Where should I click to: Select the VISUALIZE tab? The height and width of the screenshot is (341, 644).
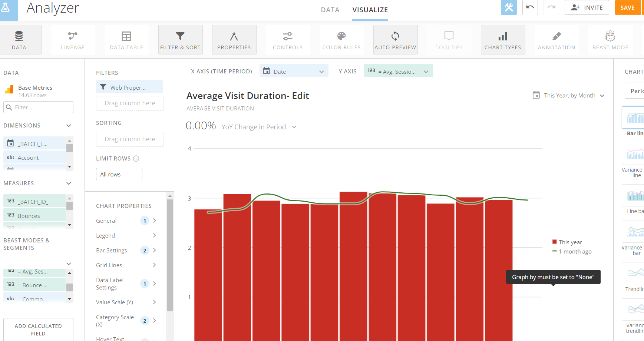coord(370,10)
